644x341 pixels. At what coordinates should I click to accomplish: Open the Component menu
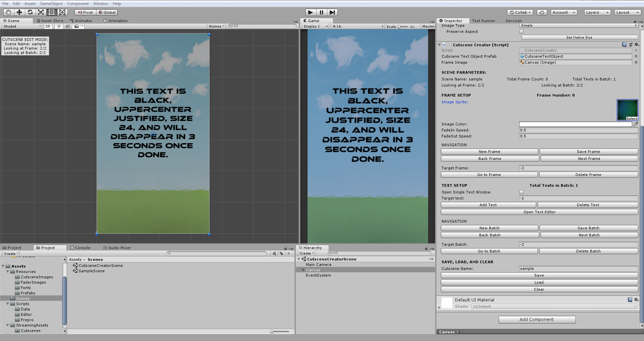pyautogui.click(x=78, y=4)
